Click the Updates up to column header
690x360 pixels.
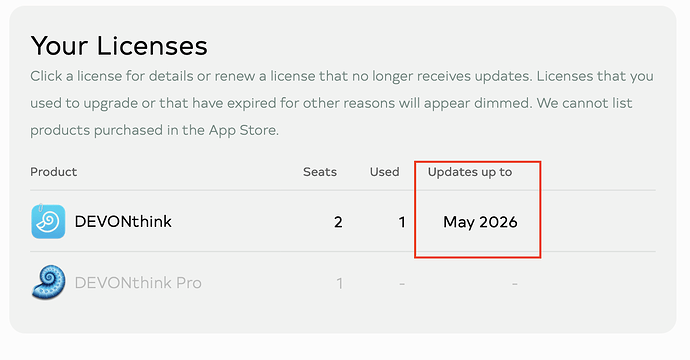pyautogui.click(x=470, y=172)
